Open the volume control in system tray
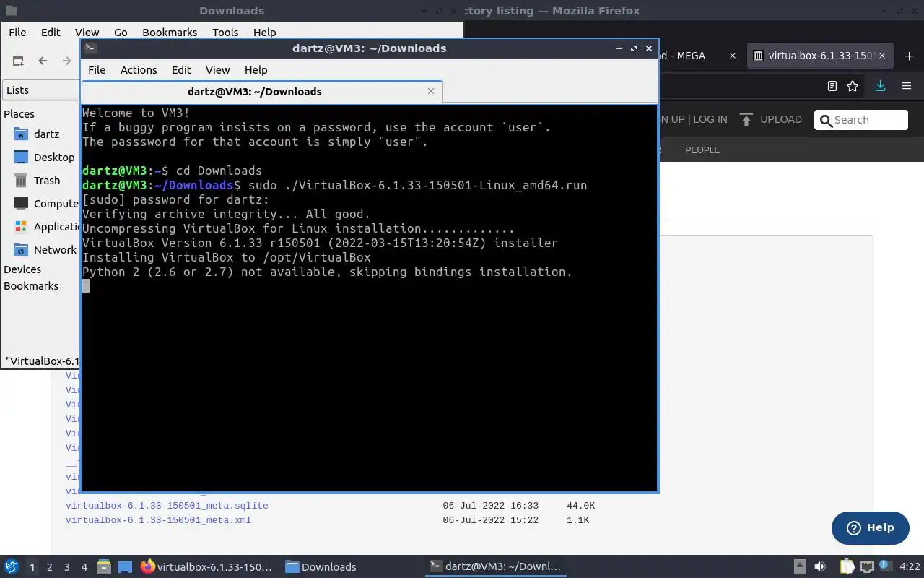This screenshot has width=924, height=578. (820, 567)
